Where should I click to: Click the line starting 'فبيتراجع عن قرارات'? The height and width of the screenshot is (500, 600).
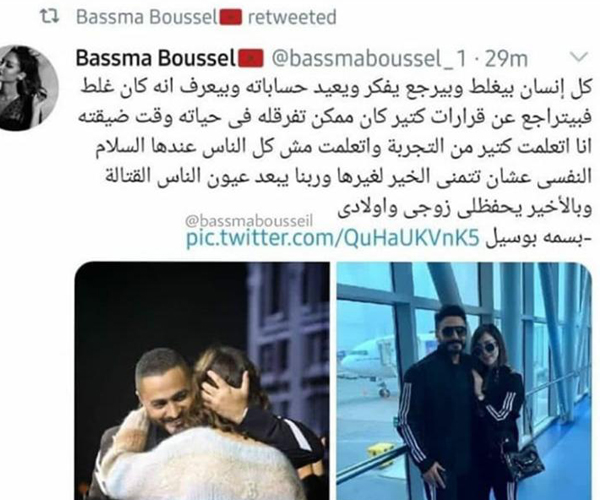click(x=336, y=117)
